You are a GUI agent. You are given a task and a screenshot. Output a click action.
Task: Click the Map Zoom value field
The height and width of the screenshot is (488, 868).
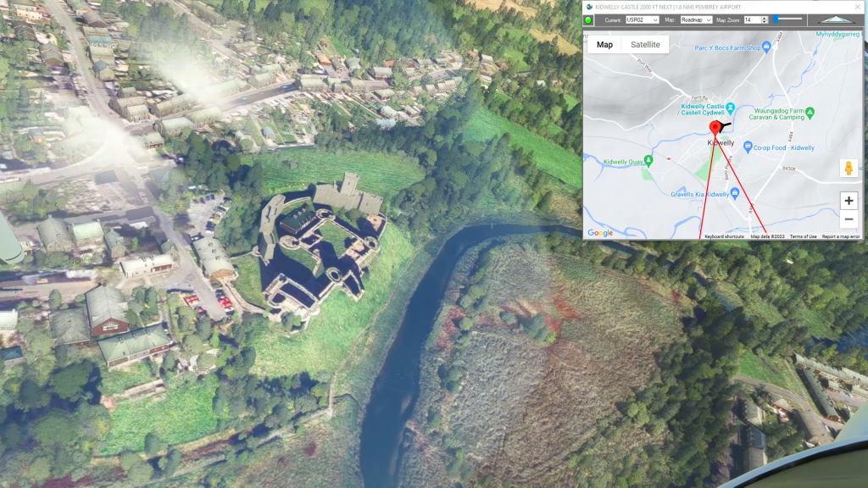click(x=751, y=19)
